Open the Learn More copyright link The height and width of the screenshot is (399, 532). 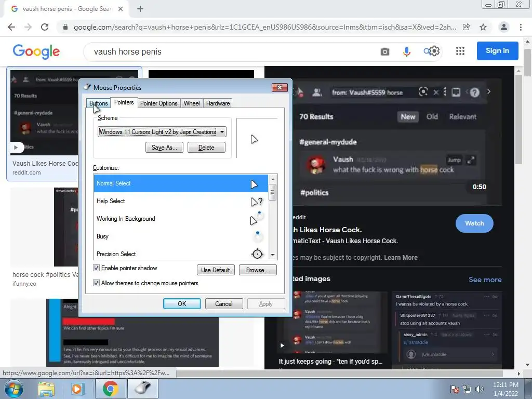[x=401, y=258]
